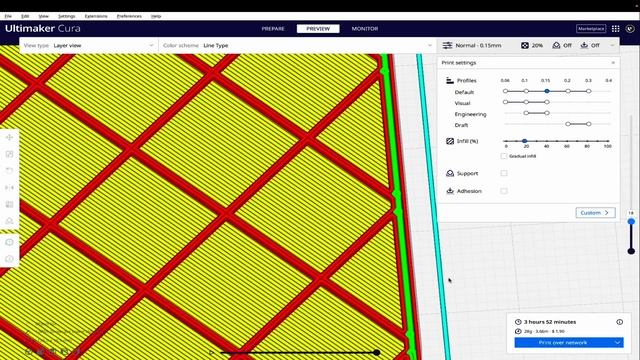Choose Engineering profile at 0.15 layer height
The image size is (640, 360).
[x=547, y=113]
